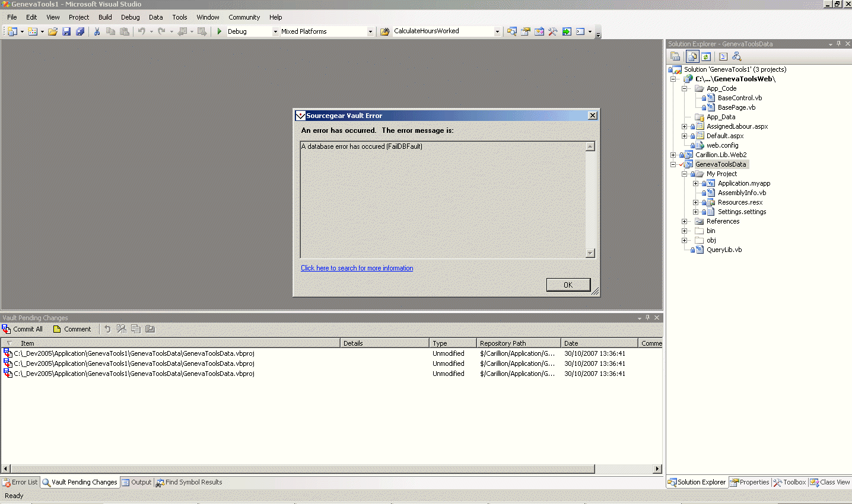Click the Navigate Forward icon
Image resolution: width=852 pixels, height=504 pixels.
pos(202,31)
